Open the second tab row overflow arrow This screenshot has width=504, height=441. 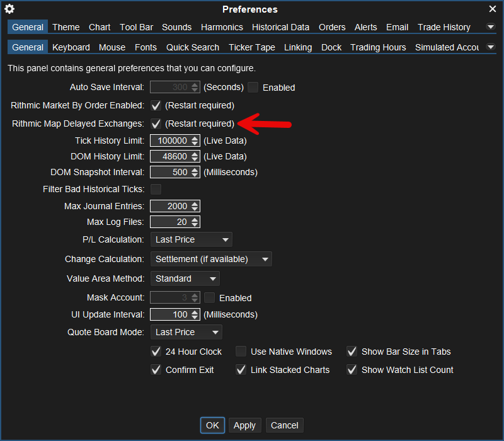pos(491,47)
